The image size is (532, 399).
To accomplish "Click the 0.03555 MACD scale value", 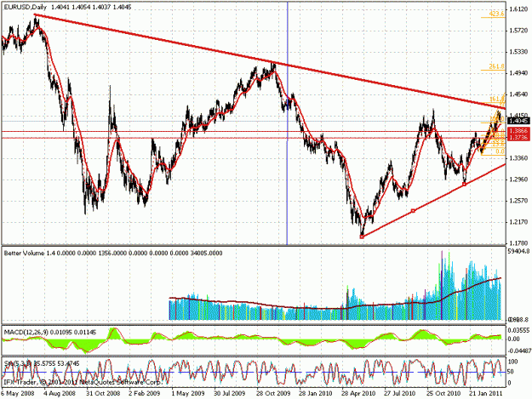I will (518, 330).
